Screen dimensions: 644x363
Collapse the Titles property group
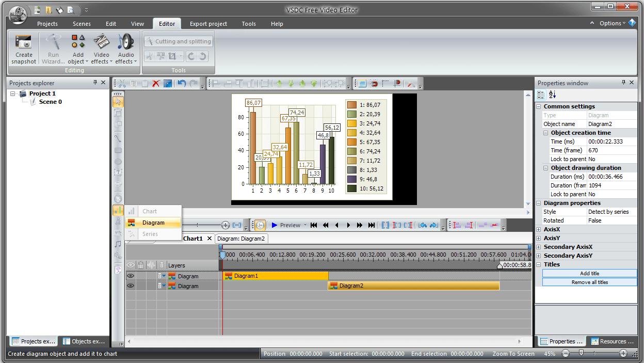539,264
